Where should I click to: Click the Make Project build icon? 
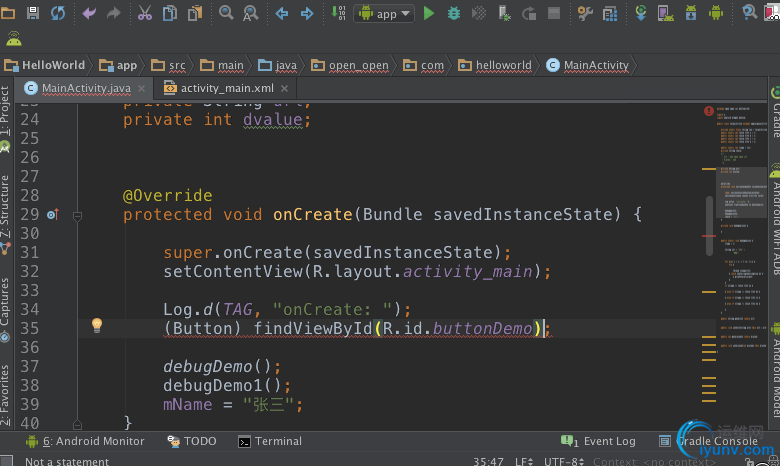[338, 13]
